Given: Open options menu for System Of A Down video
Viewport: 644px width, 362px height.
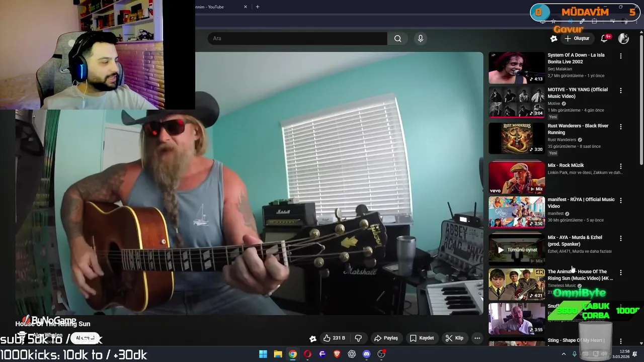Looking at the screenshot, I should point(620,56).
